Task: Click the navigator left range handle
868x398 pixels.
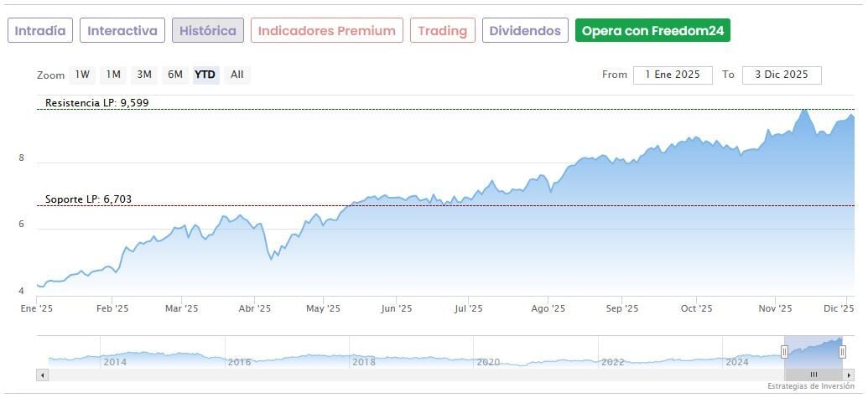Action: (784, 352)
